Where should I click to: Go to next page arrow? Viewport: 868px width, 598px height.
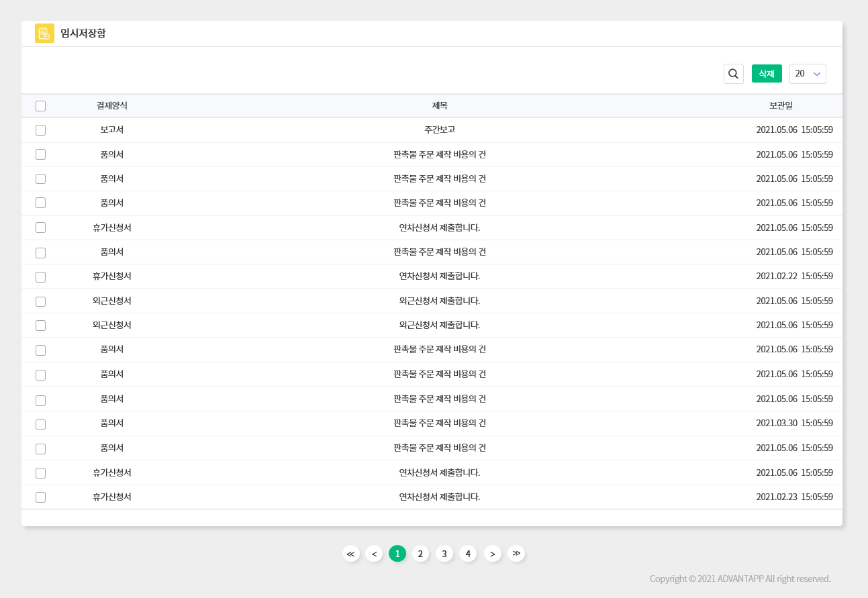pyautogui.click(x=492, y=554)
